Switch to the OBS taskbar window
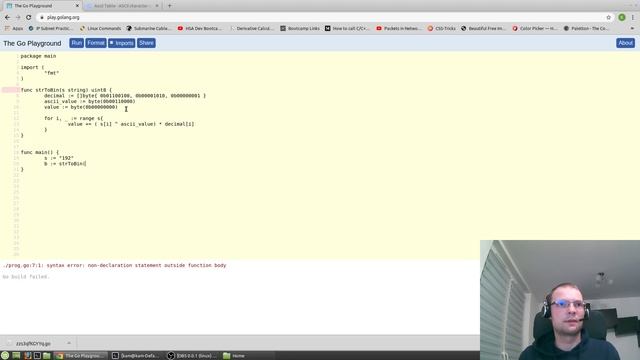 [x=193, y=356]
